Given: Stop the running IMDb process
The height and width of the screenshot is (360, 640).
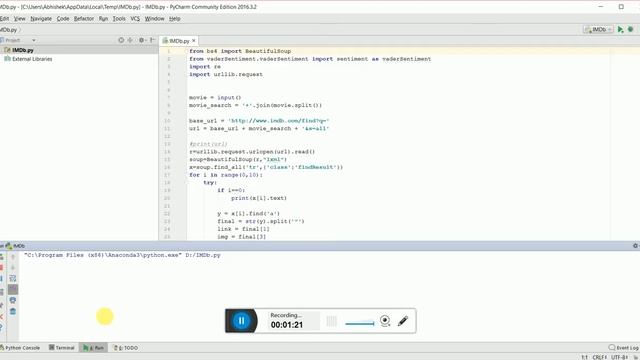Looking at the screenshot, I should 1,268.
